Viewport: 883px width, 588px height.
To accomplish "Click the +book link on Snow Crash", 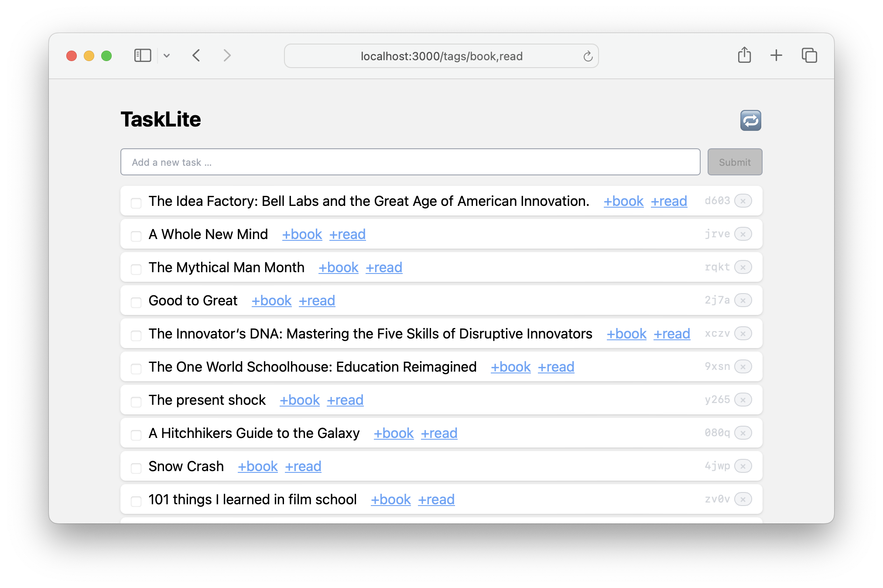I will (257, 466).
